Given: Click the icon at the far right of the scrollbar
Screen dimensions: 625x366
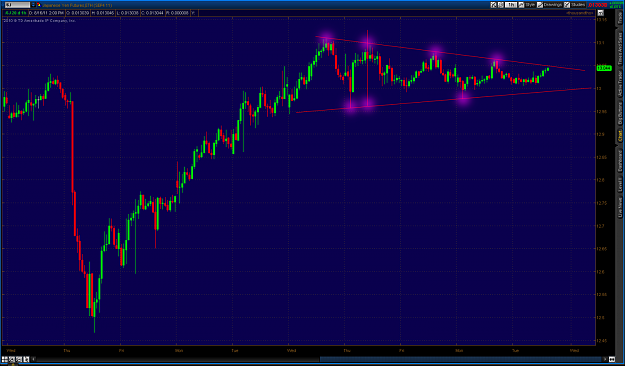Looking at the screenshot, I should [x=612, y=359].
